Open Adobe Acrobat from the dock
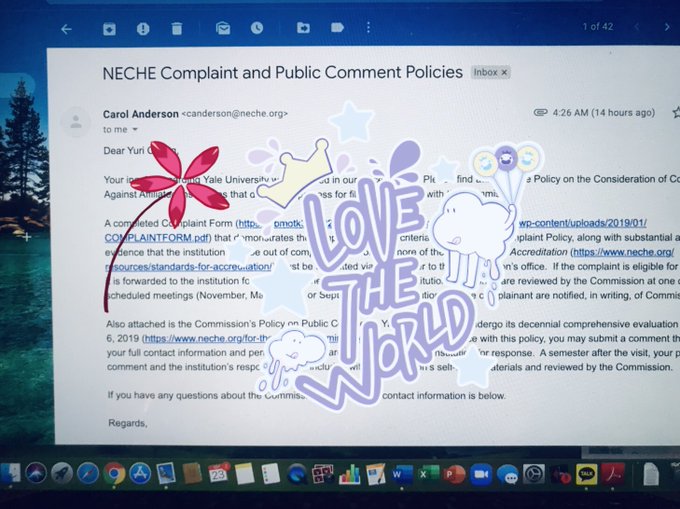This screenshot has height=509, width=680. point(613,474)
